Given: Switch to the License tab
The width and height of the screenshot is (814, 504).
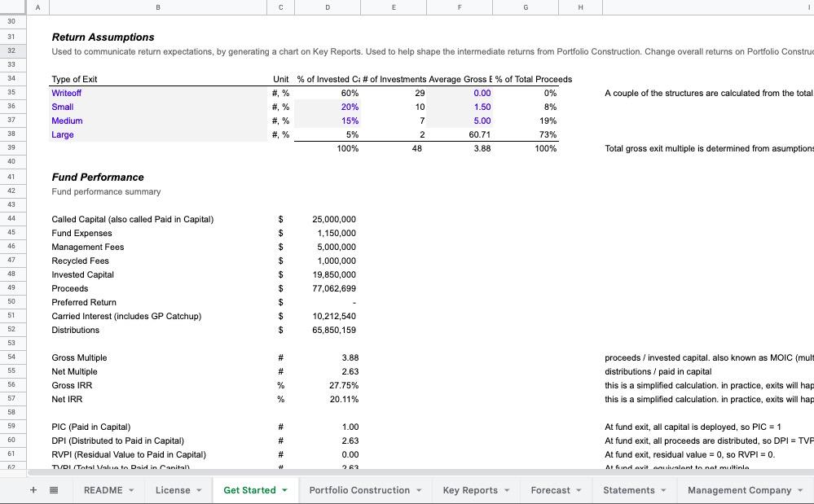Looking at the screenshot, I should point(173,490).
